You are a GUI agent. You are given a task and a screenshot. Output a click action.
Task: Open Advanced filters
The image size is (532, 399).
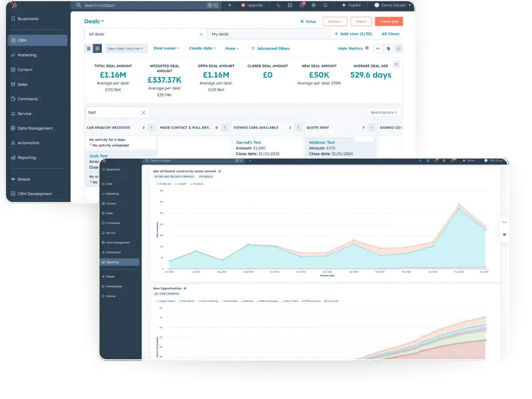click(x=270, y=48)
